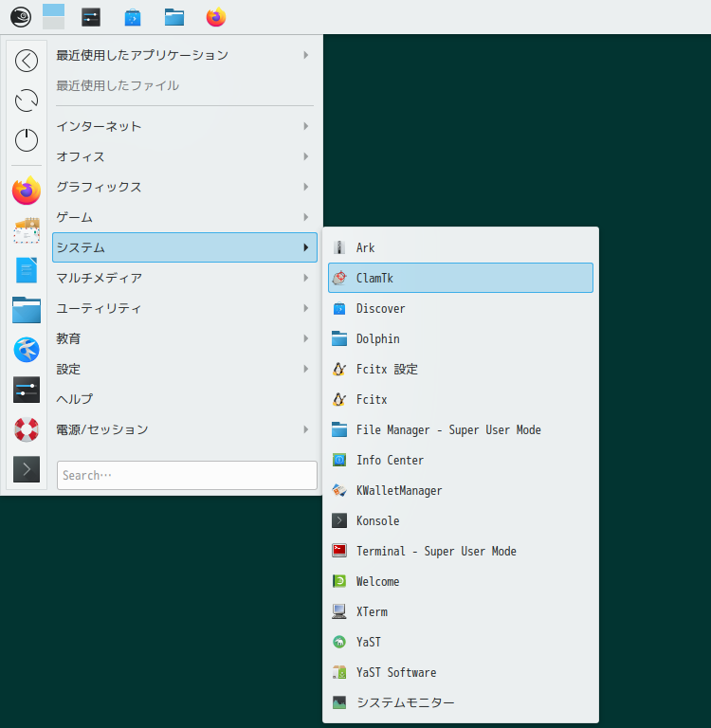Select the グラフィックス category label
Image resolution: width=711 pixels, height=728 pixels.
click(x=99, y=187)
